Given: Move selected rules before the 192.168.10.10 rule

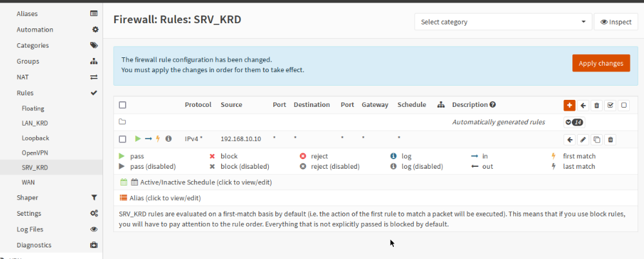Looking at the screenshot, I should 570,139.
